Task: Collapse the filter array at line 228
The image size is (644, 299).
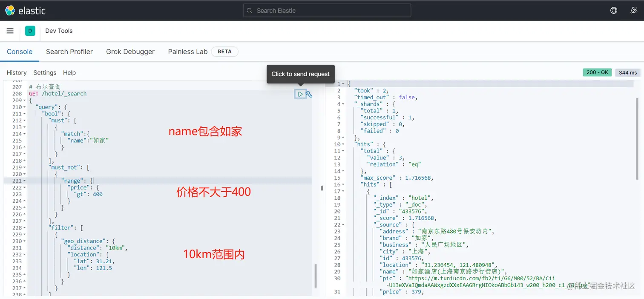Action: (25, 228)
